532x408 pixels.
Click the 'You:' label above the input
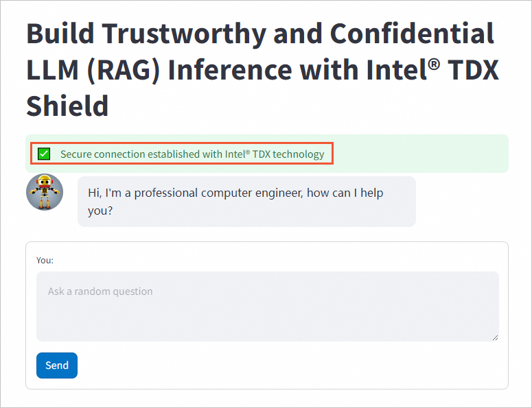click(45, 261)
